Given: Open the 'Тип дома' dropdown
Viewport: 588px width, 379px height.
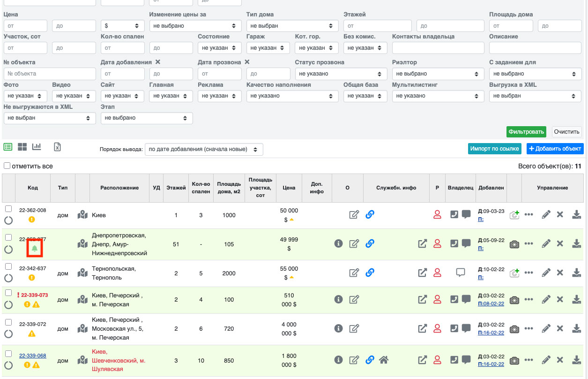Looking at the screenshot, I should (x=292, y=26).
